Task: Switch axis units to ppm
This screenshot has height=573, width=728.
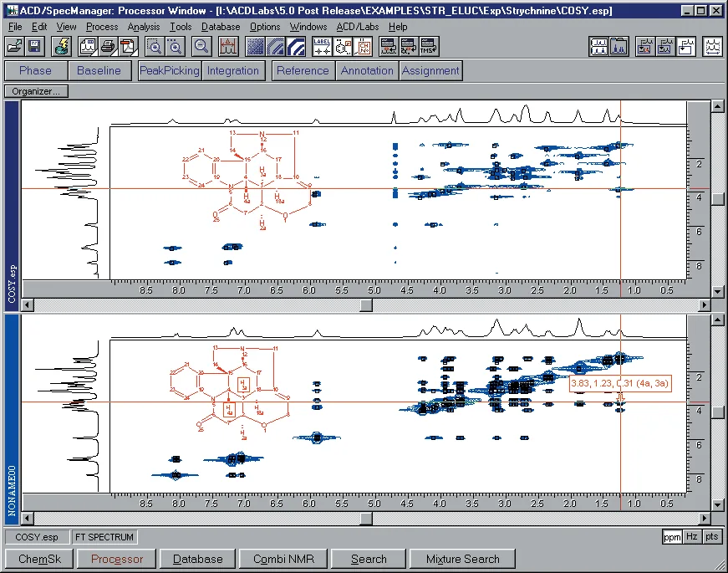Action: click(x=672, y=537)
